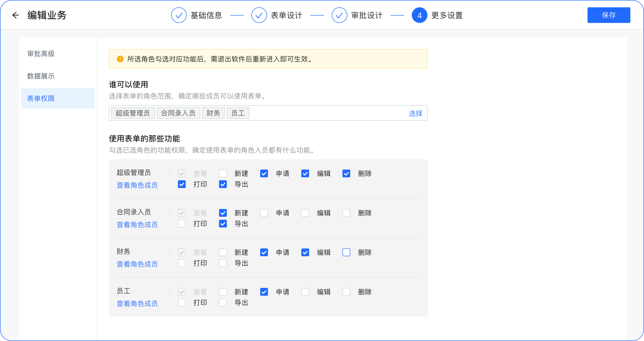
Task: Uncheck 打印 for 超级管理员
Action: pos(182,184)
